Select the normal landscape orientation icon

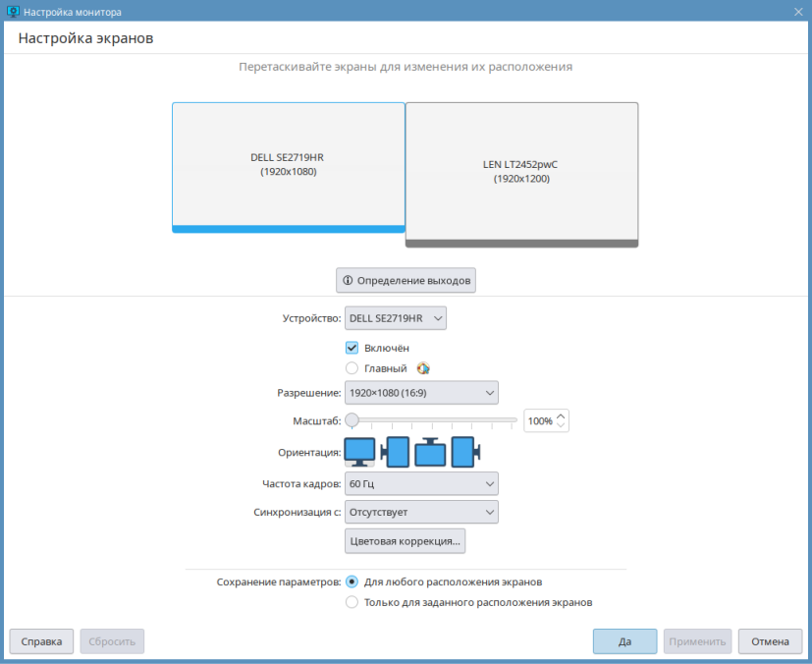coord(359,452)
